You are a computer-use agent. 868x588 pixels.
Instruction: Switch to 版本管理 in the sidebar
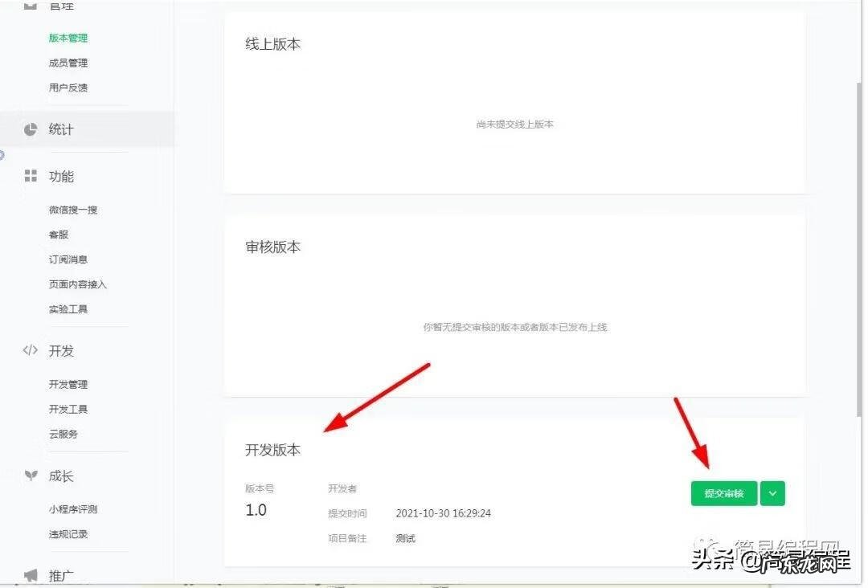tap(68, 37)
